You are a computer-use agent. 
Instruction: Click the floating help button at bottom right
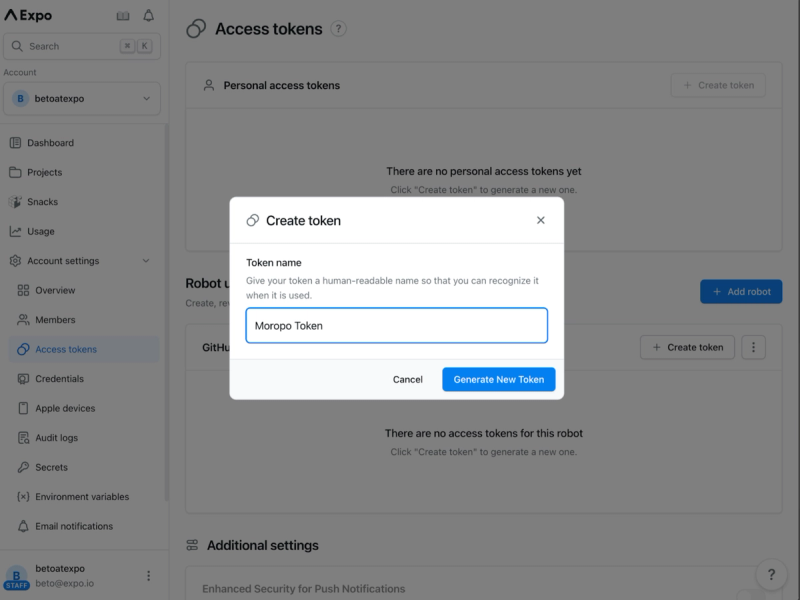771,575
